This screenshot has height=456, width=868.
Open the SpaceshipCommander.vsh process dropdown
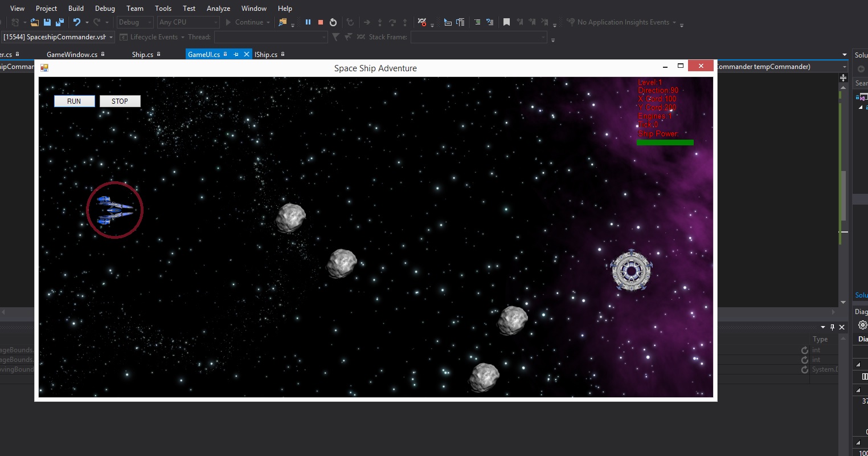112,36
